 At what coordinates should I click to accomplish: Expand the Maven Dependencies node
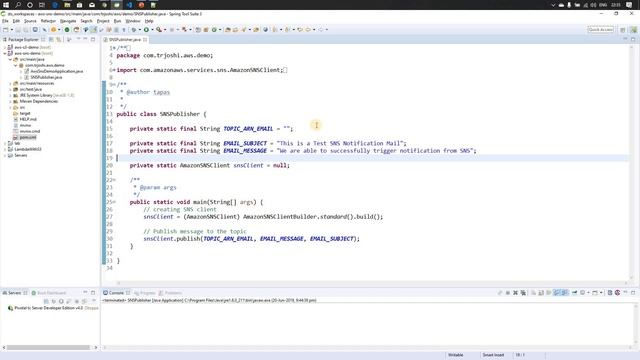(x=10, y=101)
